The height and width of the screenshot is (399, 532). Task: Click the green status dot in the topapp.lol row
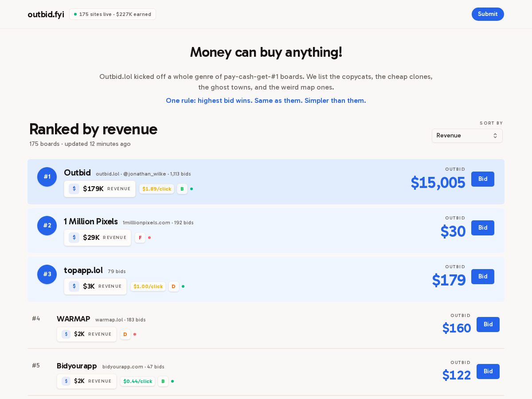coord(183,286)
